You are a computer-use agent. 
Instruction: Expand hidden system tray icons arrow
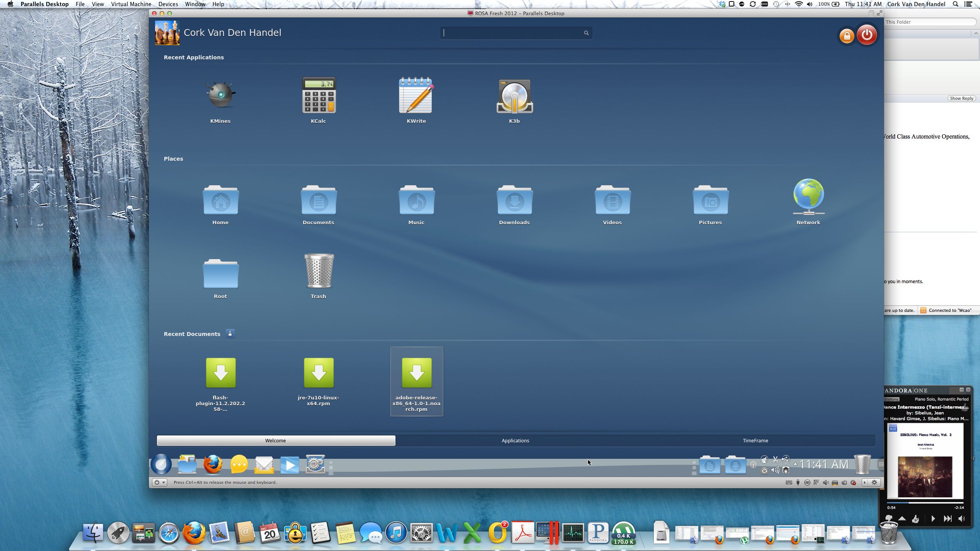coord(795,464)
